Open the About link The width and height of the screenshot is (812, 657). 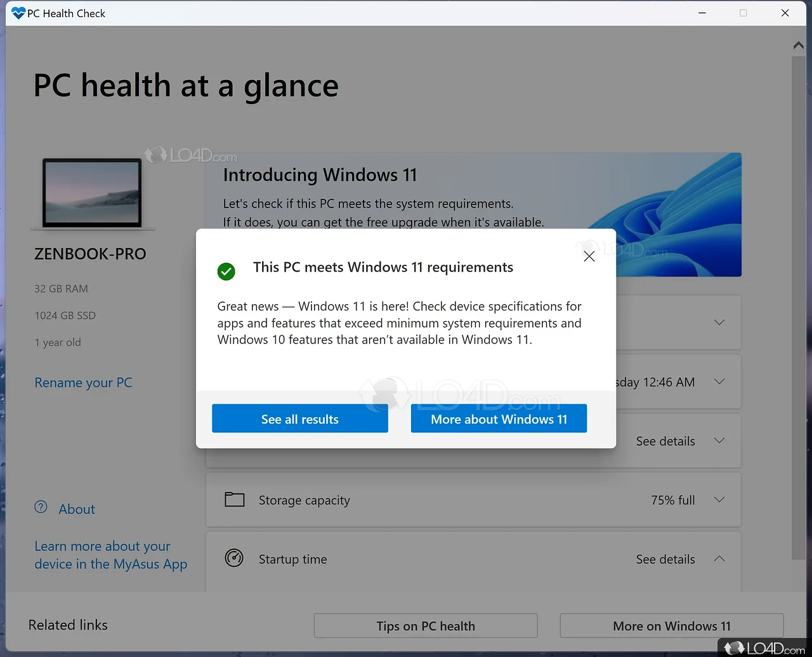pyautogui.click(x=77, y=509)
